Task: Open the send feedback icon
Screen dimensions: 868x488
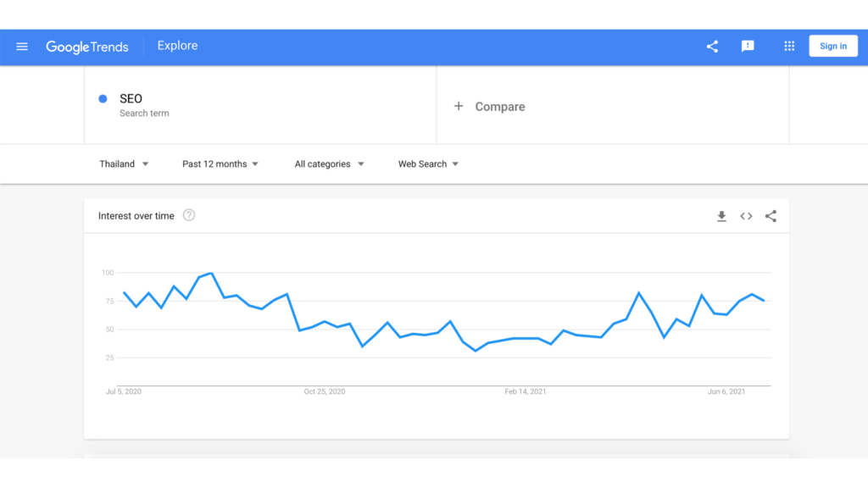Action: pos(748,47)
